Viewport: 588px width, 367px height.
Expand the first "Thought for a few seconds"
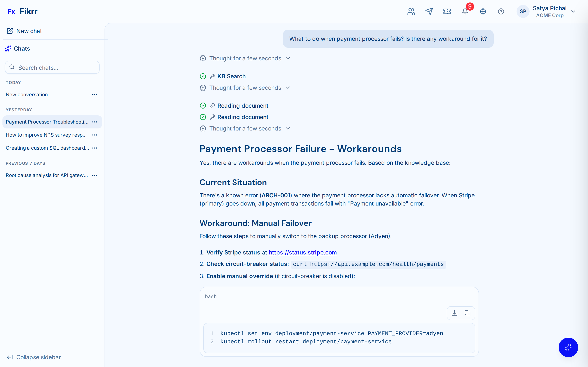245,59
